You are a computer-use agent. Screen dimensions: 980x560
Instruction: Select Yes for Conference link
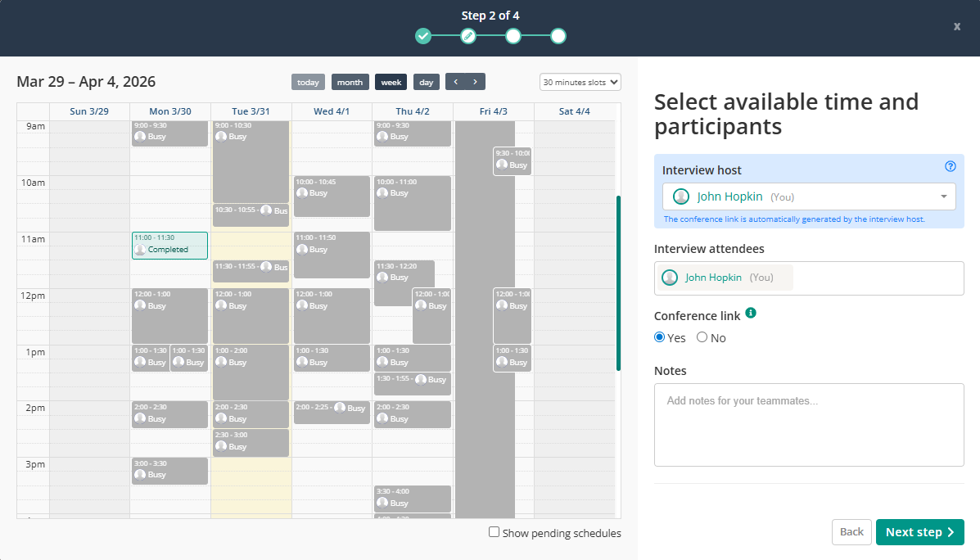click(660, 337)
